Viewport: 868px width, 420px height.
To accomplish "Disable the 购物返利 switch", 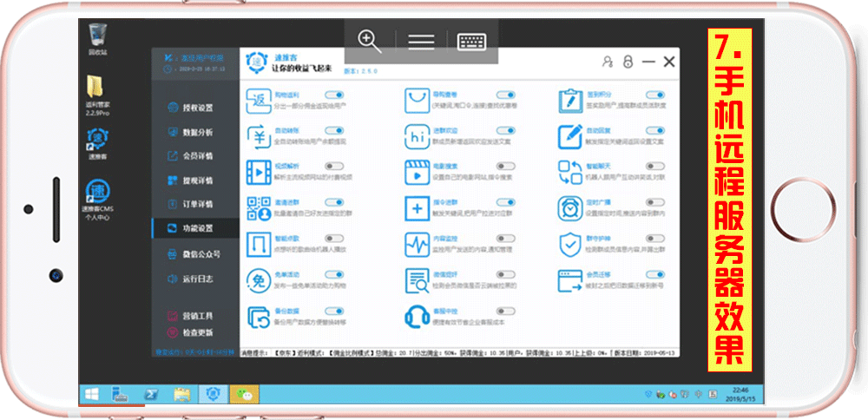I will [334, 95].
